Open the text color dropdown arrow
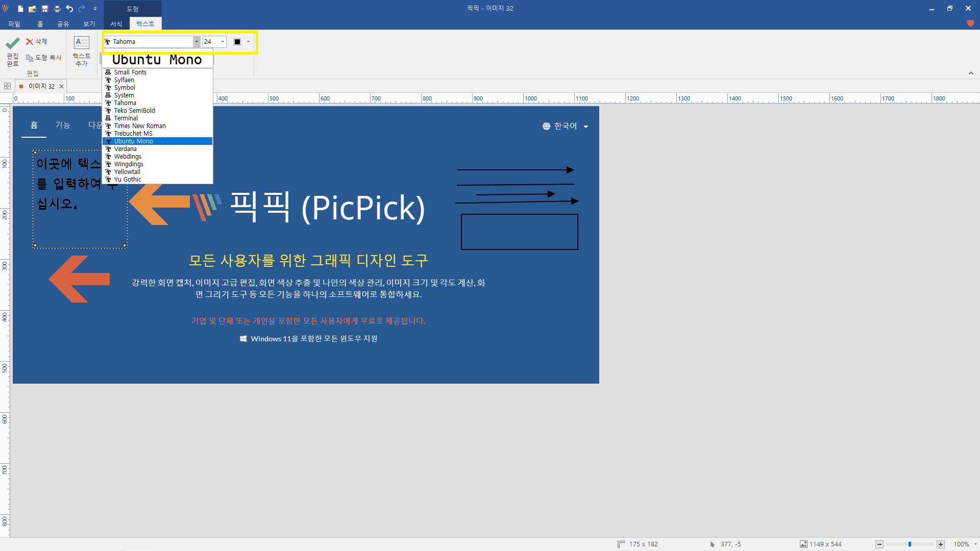The image size is (980, 551). (249, 41)
